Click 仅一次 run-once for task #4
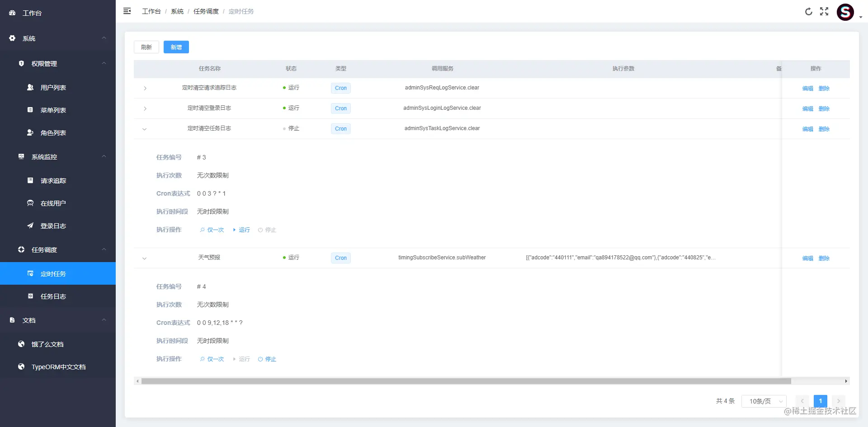Image resolution: width=868 pixels, height=427 pixels. pyautogui.click(x=212, y=359)
